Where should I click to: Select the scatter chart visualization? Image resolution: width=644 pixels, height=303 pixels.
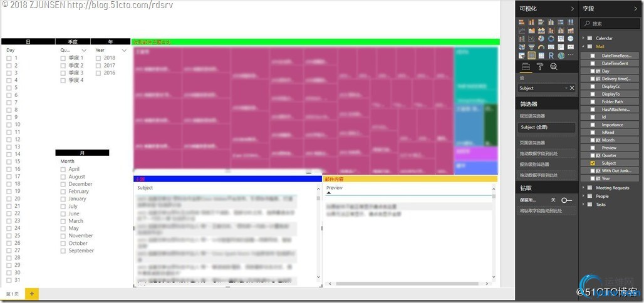531,39
